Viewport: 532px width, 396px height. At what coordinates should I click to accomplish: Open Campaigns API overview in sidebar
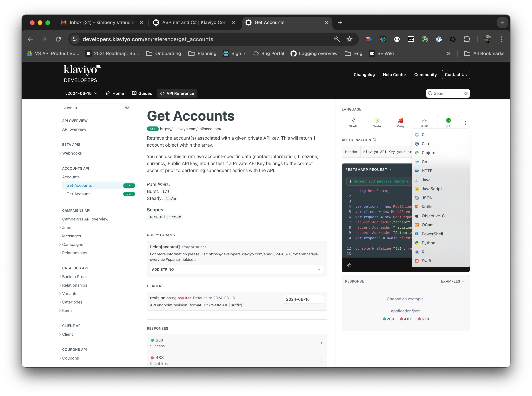click(x=85, y=219)
